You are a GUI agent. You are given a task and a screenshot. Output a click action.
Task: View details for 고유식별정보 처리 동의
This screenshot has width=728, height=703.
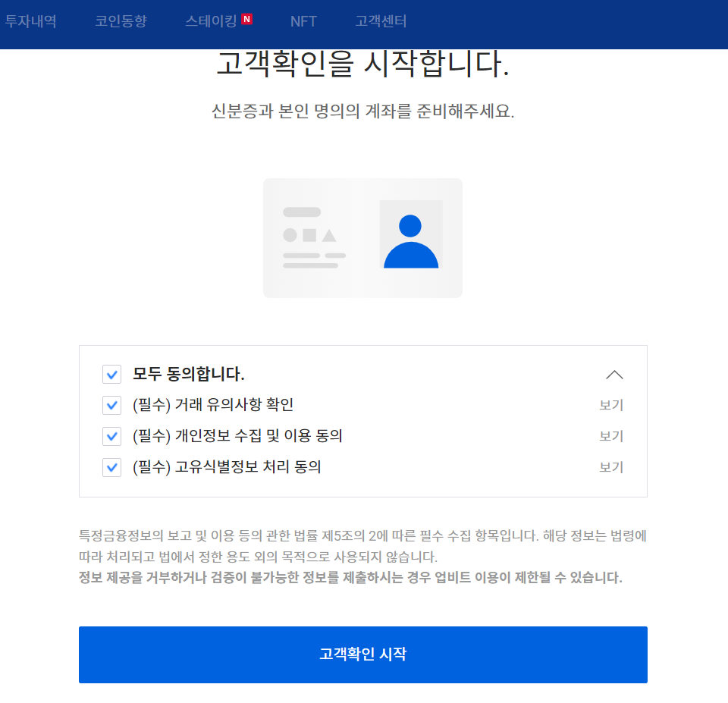(611, 467)
